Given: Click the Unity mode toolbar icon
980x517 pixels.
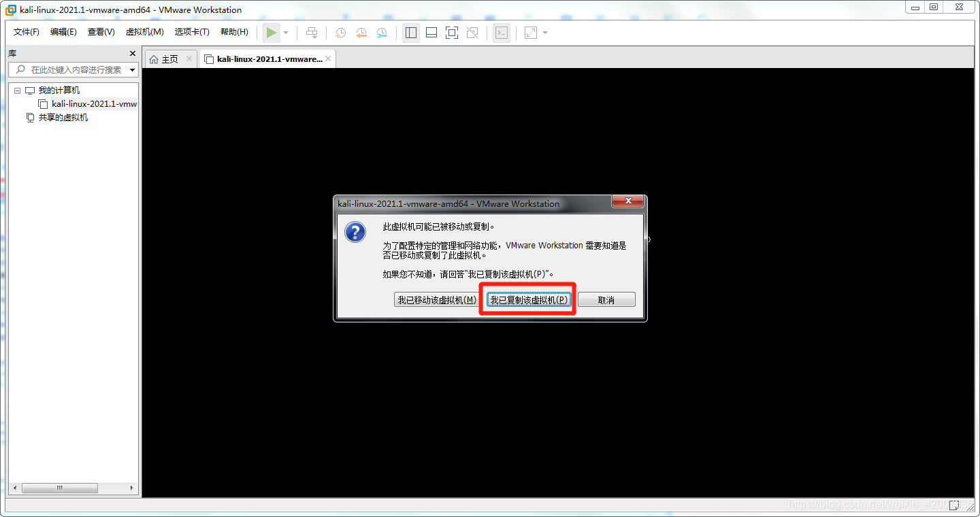Looking at the screenshot, I should tap(472, 33).
